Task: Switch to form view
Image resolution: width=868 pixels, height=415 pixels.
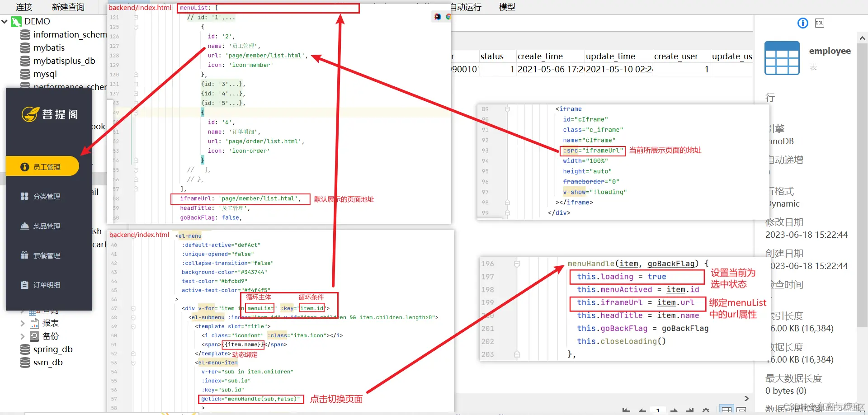Action: [741, 410]
